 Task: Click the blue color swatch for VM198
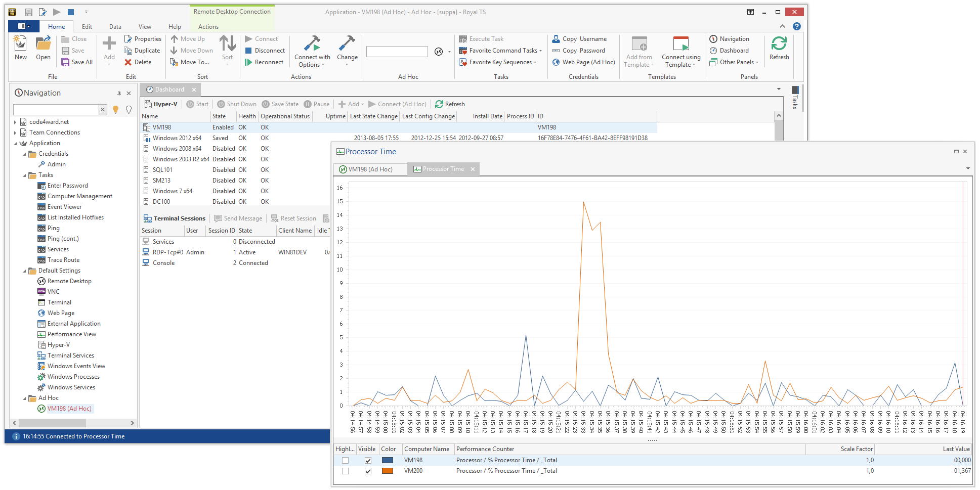(388, 461)
